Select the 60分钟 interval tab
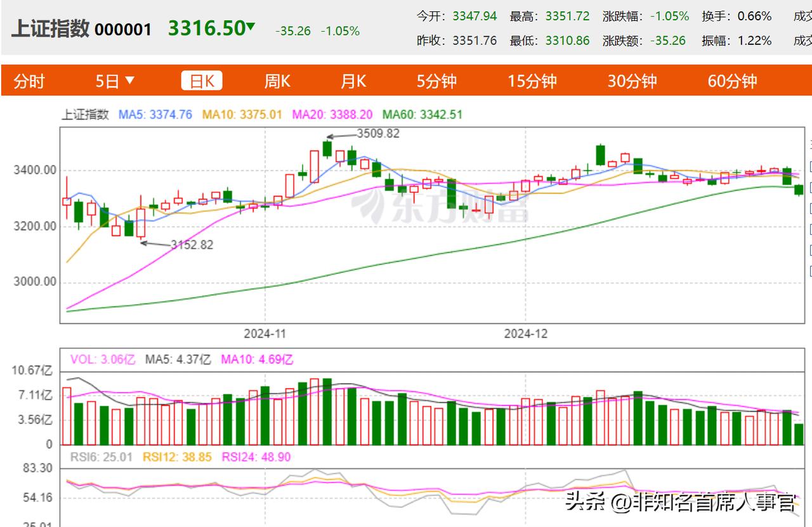 click(732, 81)
